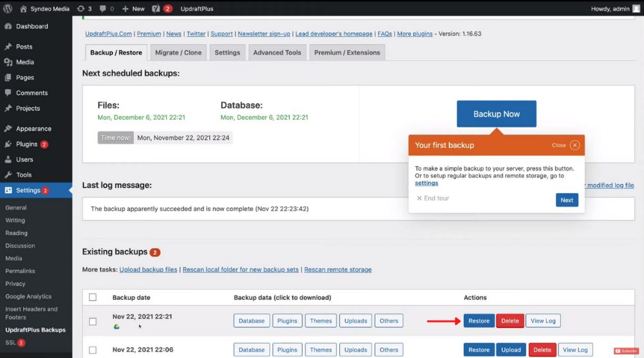Viewport: 644px width, 358px height.
Task: Open the Yoast SEO icon with 2 badge
Action: 156,8
